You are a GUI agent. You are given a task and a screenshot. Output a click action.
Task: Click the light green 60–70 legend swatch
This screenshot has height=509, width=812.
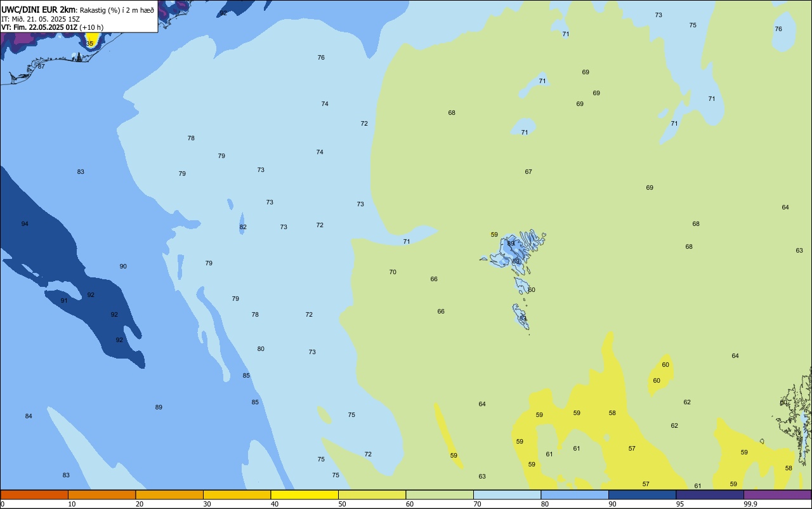440,494
